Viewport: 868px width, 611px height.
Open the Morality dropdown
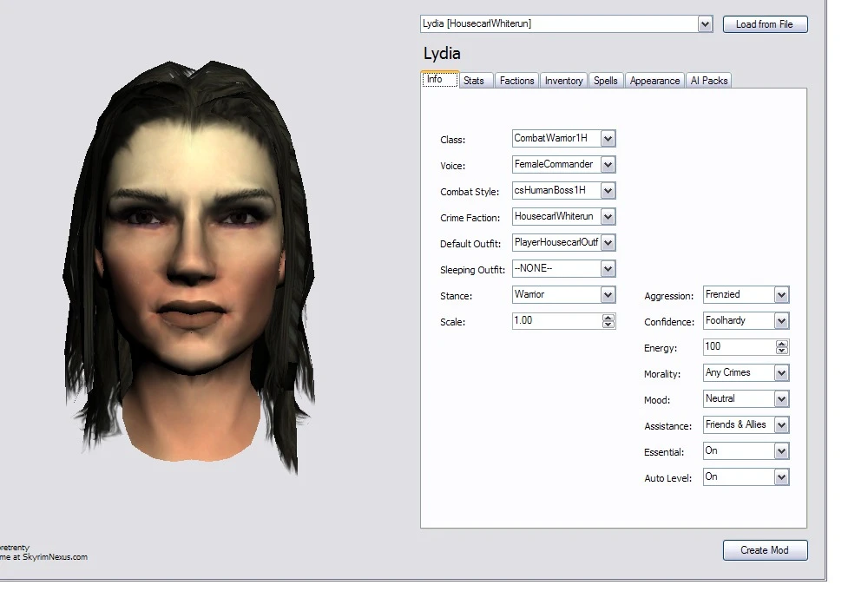781,372
